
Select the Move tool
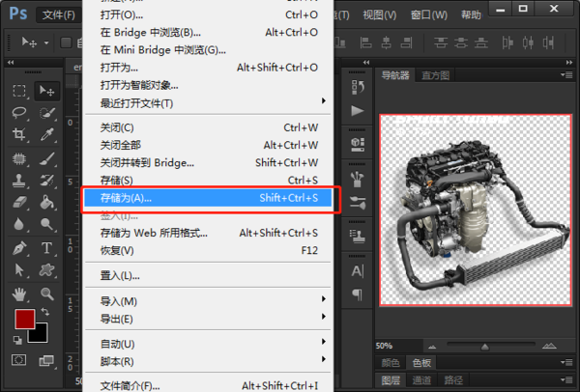pos(47,91)
